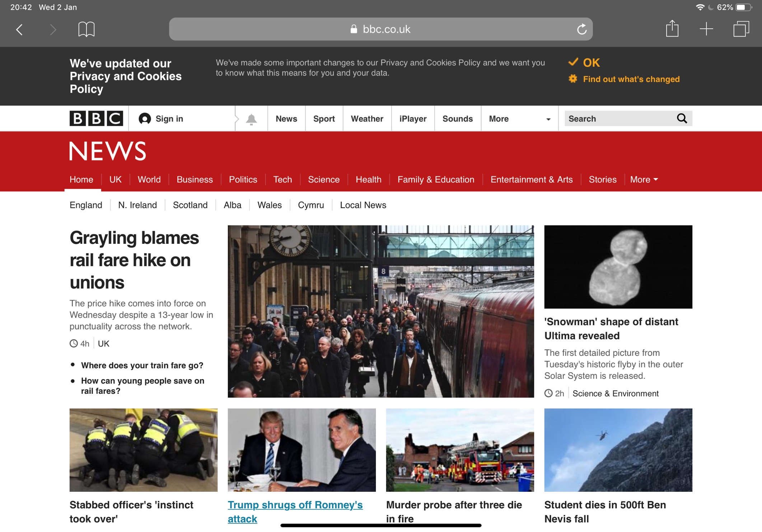Open Science & Environment category link
The height and width of the screenshot is (532, 762).
[x=616, y=393]
